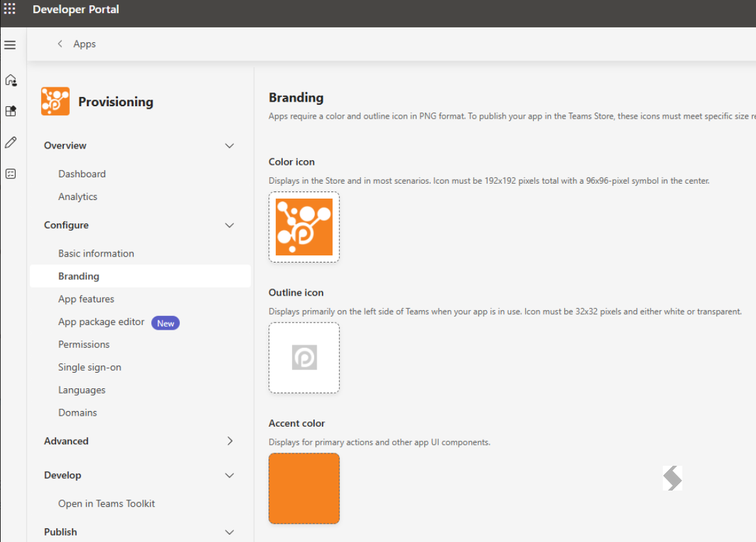Expand the Advanced section chevron
Viewport: 756px width, 542px height.
tap(230, 441)
